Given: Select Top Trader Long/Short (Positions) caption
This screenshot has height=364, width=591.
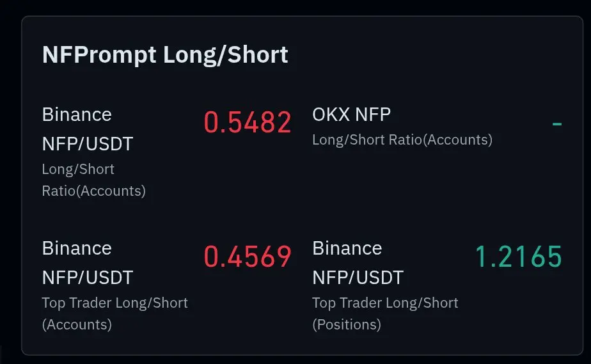Looking at the screenshot, I should pos(385,313).
